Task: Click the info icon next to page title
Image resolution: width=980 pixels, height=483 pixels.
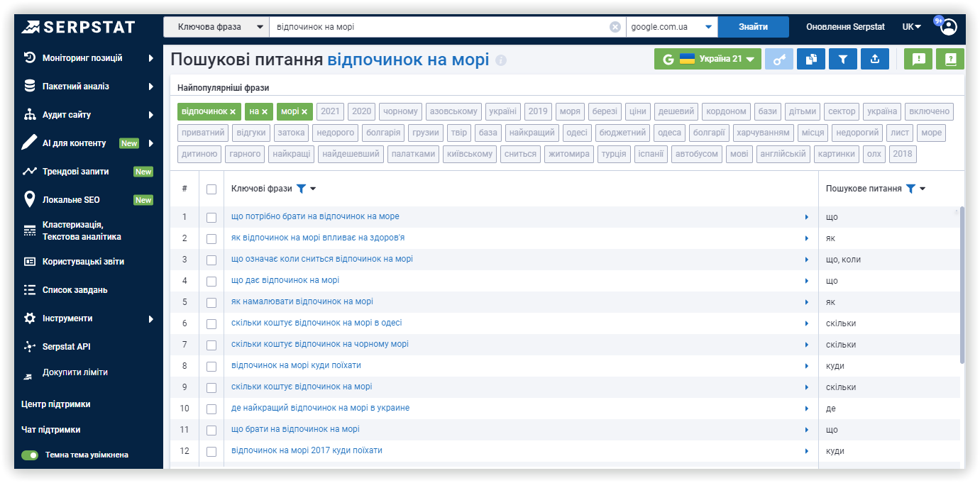Action: [x=501, y=60]
